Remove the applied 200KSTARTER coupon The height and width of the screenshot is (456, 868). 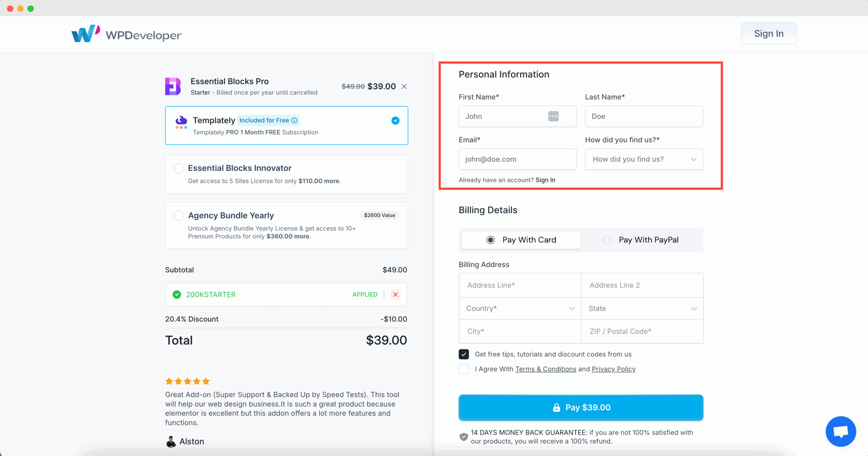point(395,294)
